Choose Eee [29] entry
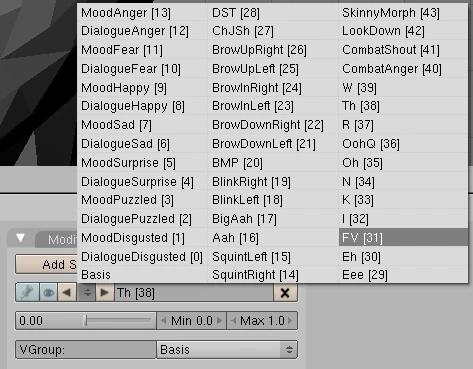 tap(403, 275)
